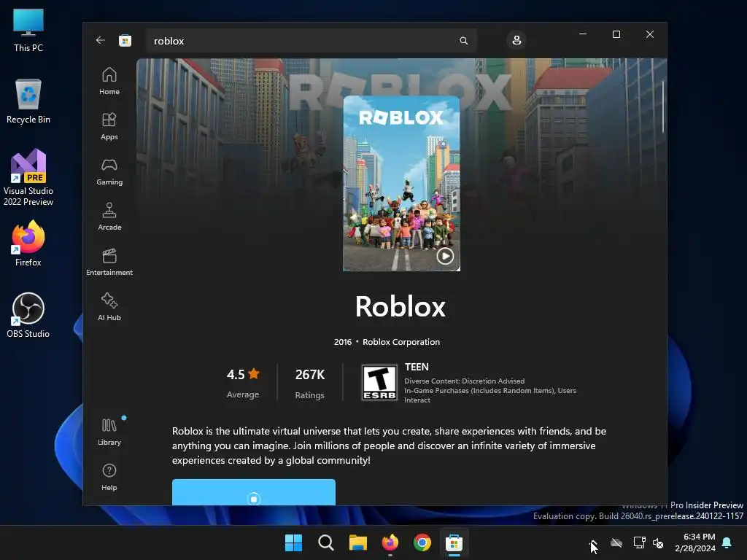Image resolution: width=747 pixels, height=560 pixels.
Task: Maximize the Microsoft Store window
Action: (x=616, y=34)
